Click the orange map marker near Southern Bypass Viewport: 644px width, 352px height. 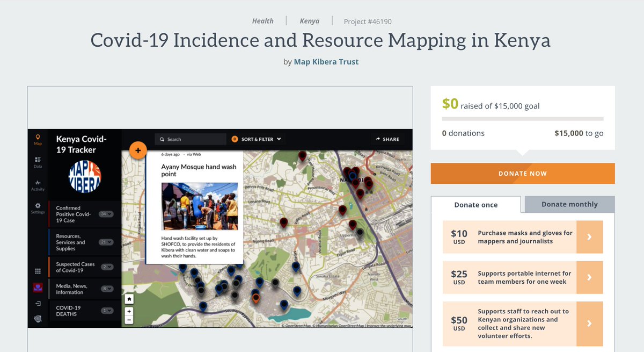coord(256,298)
